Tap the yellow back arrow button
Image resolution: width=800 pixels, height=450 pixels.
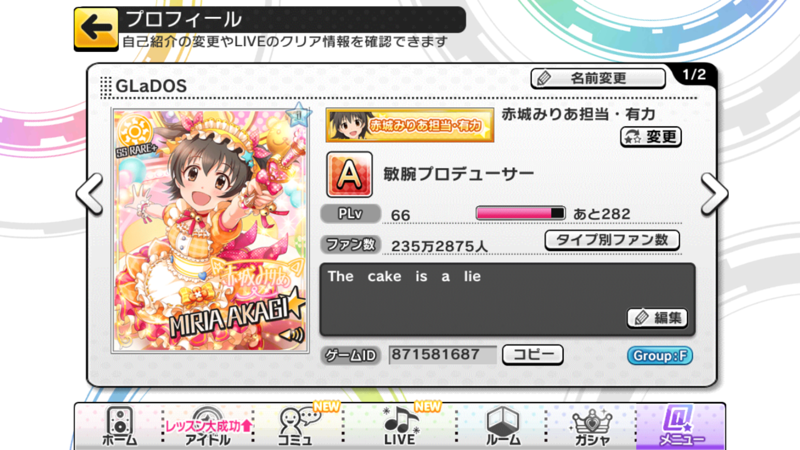point(96,29)
